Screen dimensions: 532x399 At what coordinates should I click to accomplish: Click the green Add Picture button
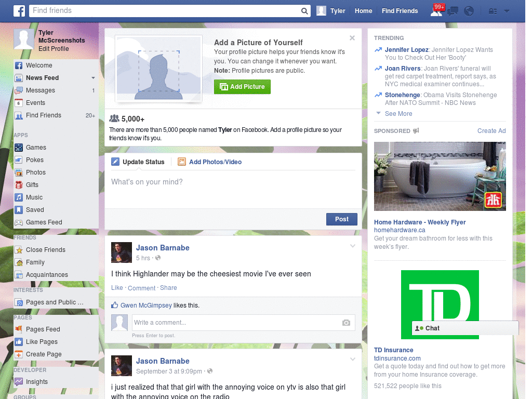(x=242, y=87)
